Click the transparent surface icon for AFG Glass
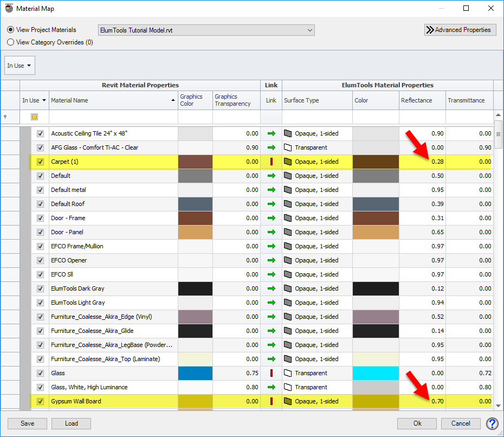 click(288, 147)
